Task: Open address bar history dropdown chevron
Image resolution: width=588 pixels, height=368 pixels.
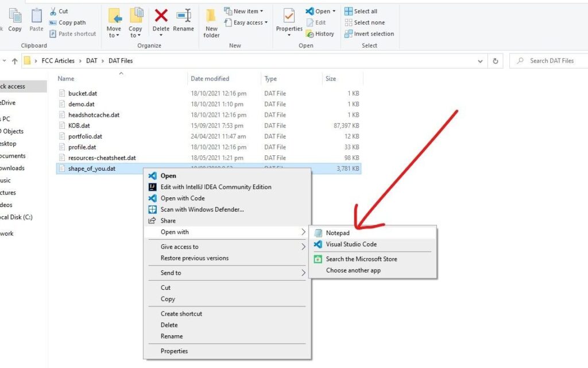Action: tap(481, 61)
